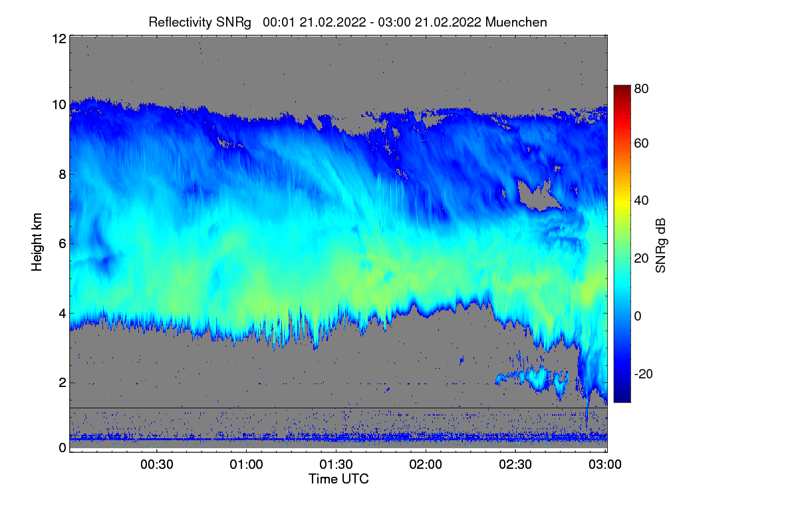Click the height tick label 12
The height and width of the screenshot is (532, 798).
59,39
